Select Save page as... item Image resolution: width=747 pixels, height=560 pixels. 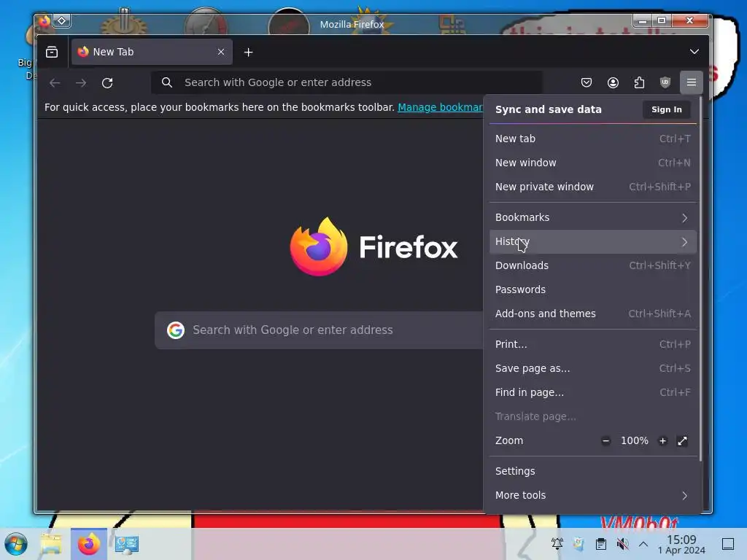point(592,368)
